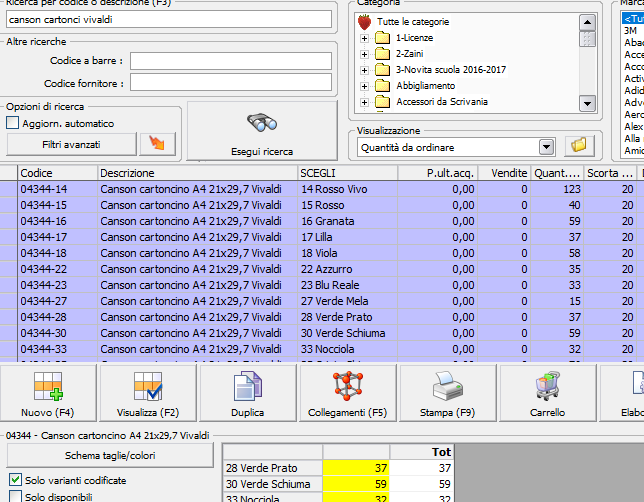This screenshot has height=502, width=644.
Task: Select row 04344-27 Verde Mela
Action: coord(322,301)
